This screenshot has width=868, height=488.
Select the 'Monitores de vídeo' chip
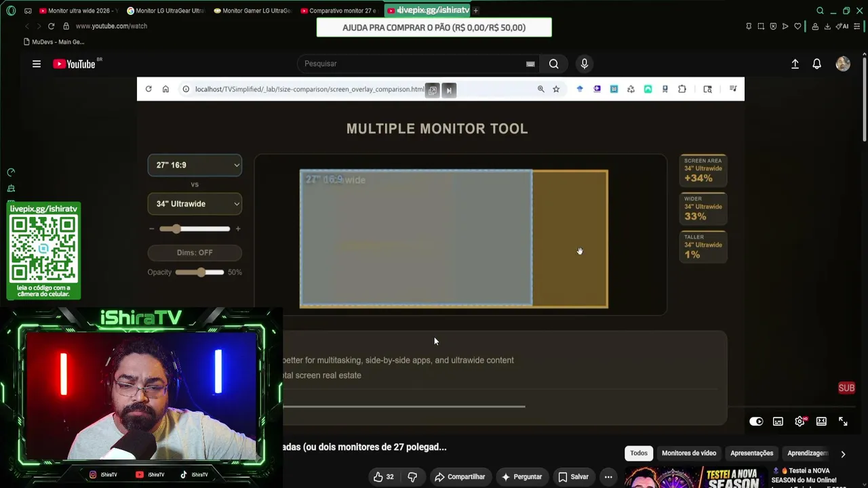[x=689, y=453]
